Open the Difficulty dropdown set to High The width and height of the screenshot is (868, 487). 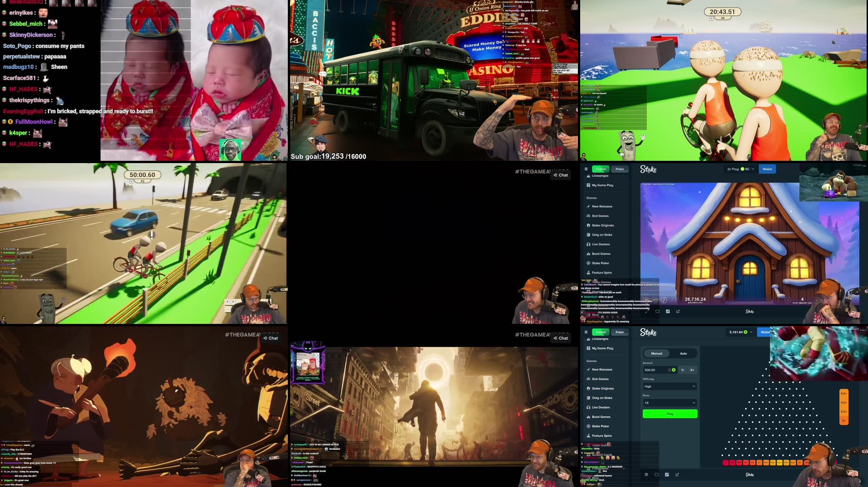[x=669, y=386]
